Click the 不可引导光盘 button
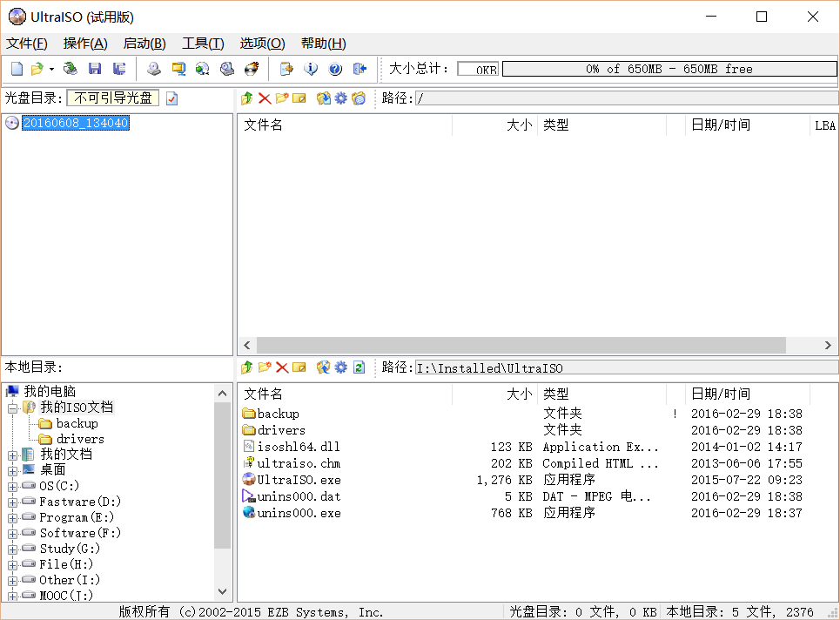 112,98
